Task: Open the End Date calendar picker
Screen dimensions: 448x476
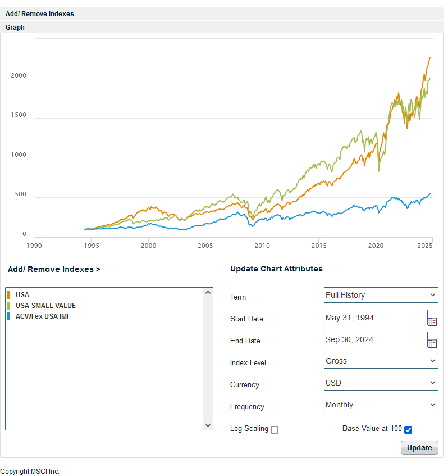Action: (x=432, y=343)
